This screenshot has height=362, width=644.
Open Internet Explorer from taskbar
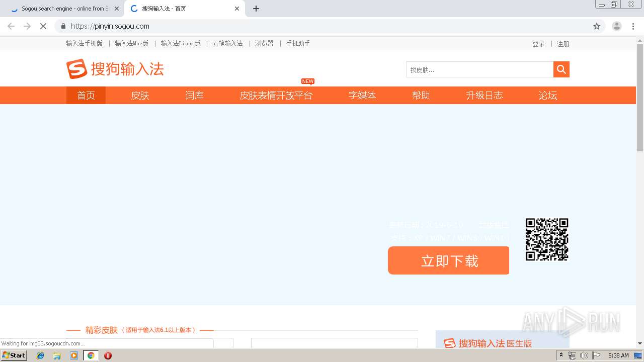pyautogui.click(x=40, y=355)
